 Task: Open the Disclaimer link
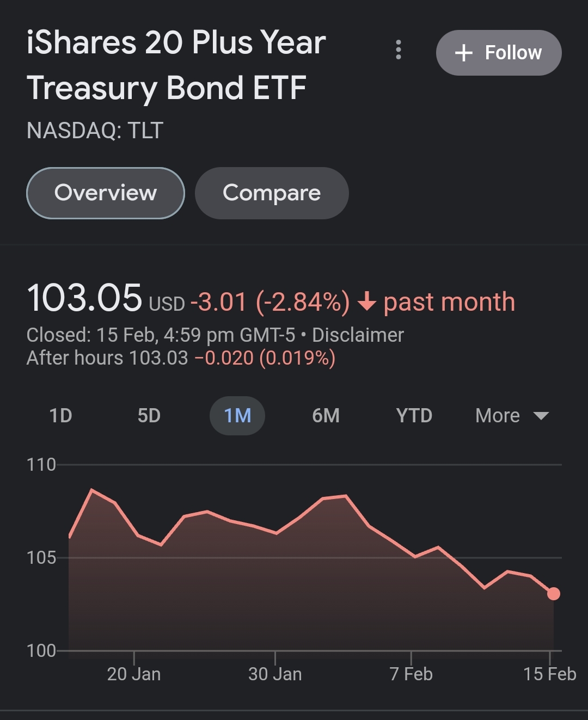click(x=358, y=335)
